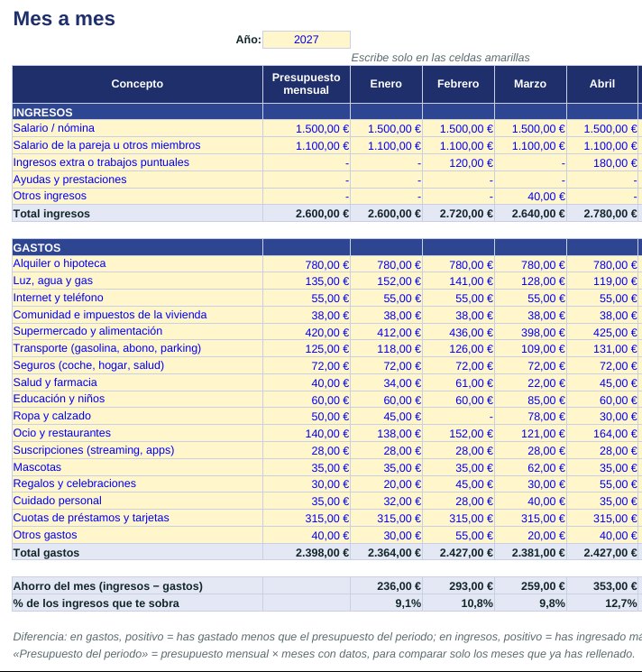Viewport: 642px width, 672px height.
Task: Select the Marzo column header
Action: click(530, 84)
